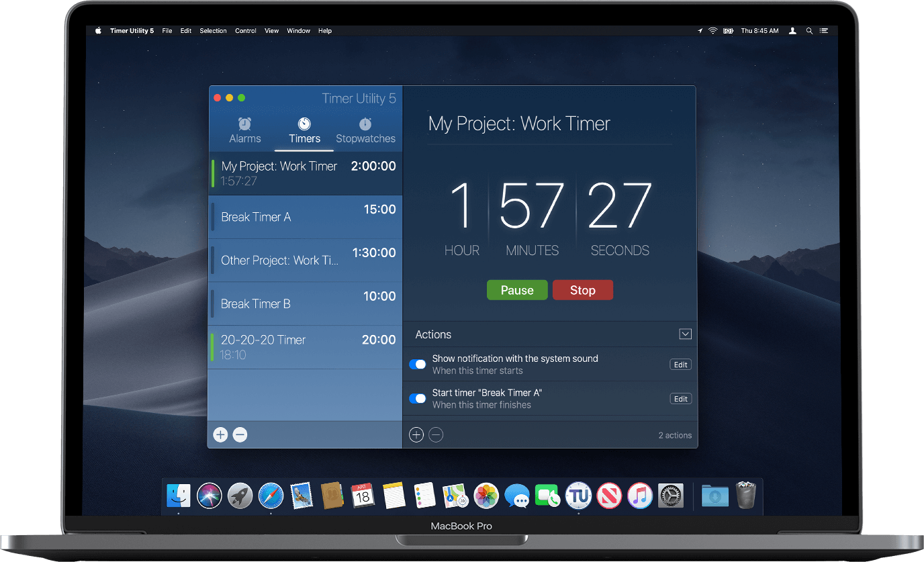Open News from the dock
The width and height of the screenshot is (924, 562).
click(609, 496)
